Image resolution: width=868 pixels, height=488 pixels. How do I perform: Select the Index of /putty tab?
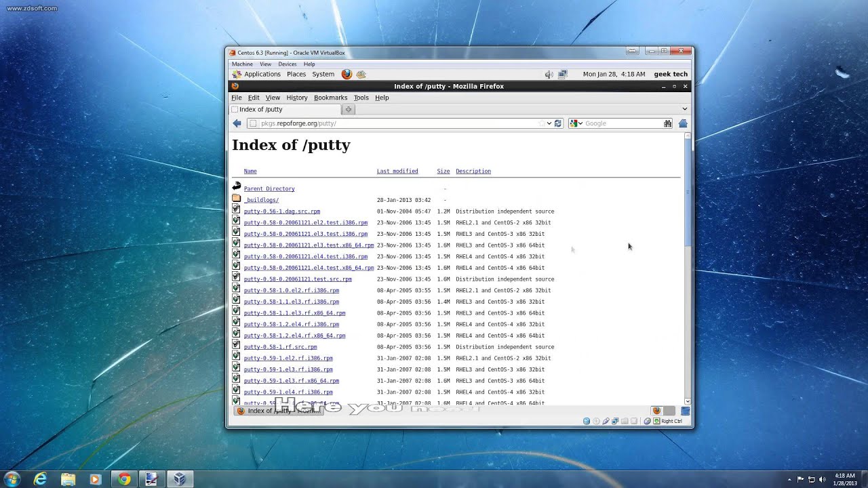click(285, 109)
